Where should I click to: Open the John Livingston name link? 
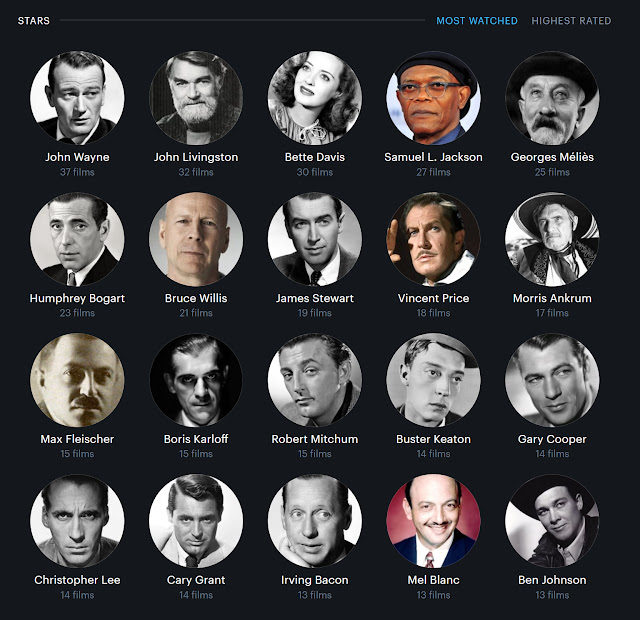196,157
